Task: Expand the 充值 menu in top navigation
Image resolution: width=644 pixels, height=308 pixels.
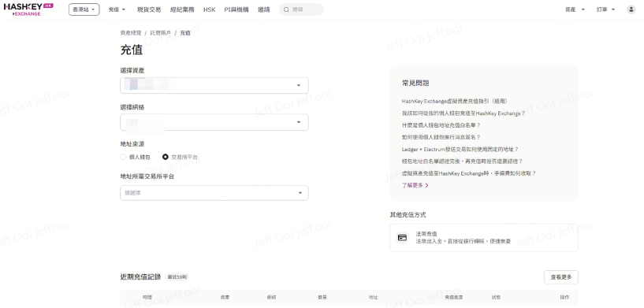Action: [117, 9]
